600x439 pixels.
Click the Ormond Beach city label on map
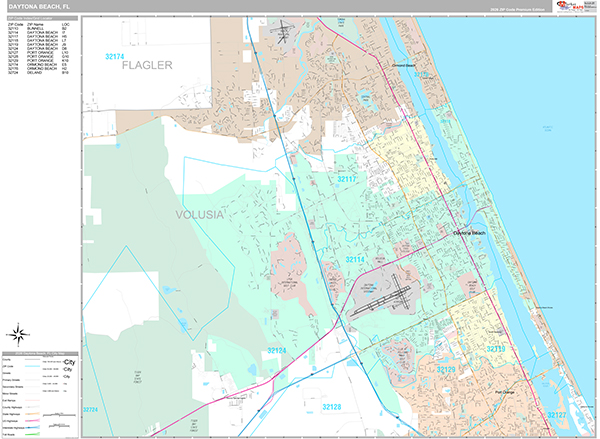point(404,66)
